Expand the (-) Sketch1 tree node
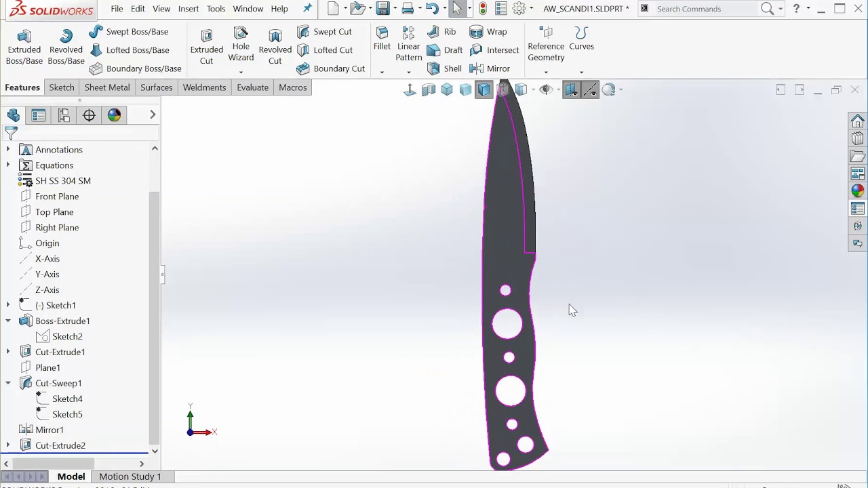 click(x=8, y=306)
